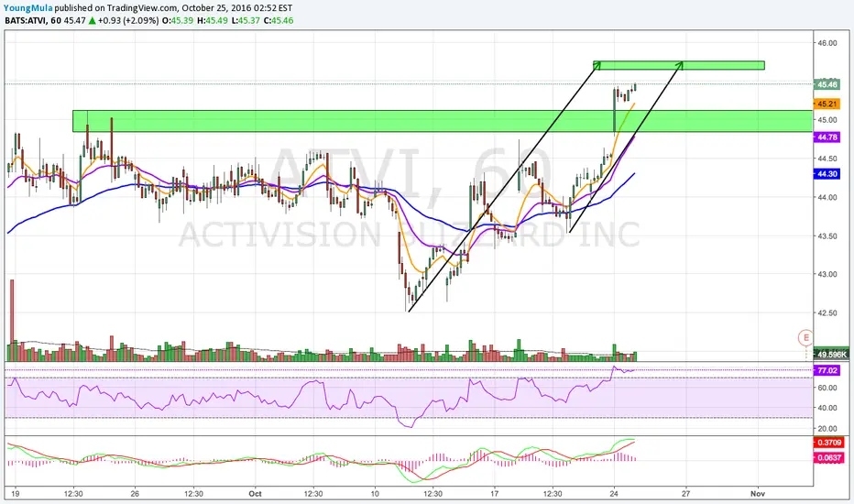The width and height of the screenshot is (854, 504).
Task: Click the 49.596K volume label
Action: pos(832,354)
